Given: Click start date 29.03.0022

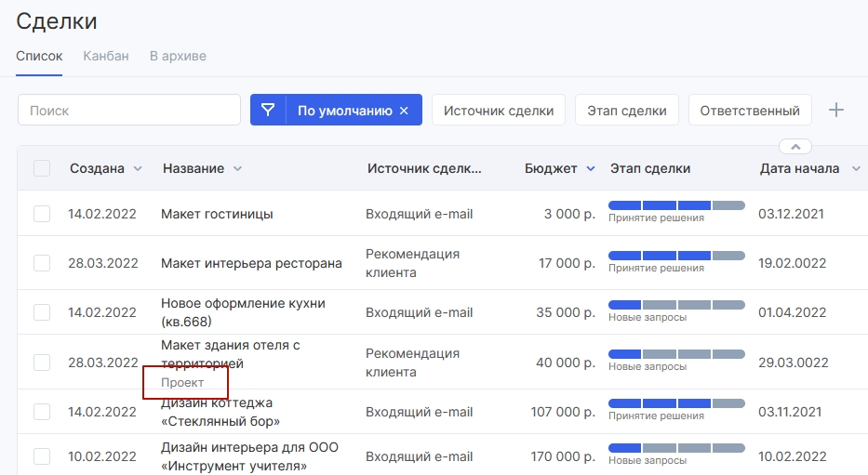Looking at the screenshot, I should tap(794, 363).
